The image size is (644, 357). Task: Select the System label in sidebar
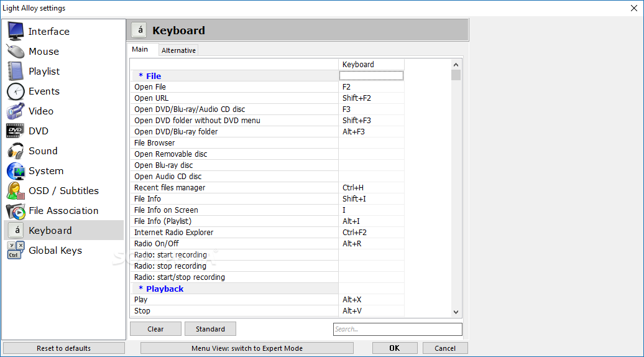[x=46, y=171]
